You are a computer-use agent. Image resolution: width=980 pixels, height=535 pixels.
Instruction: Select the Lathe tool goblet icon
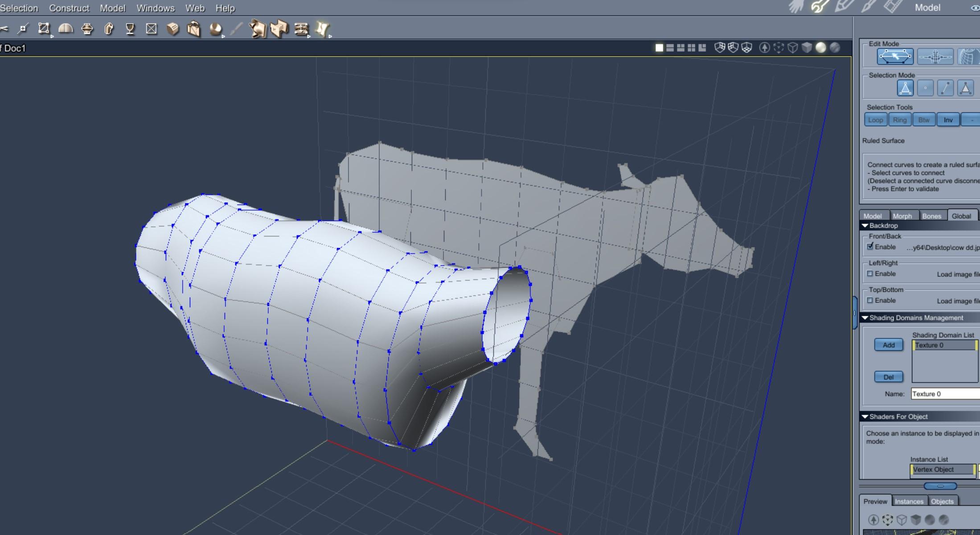pos(130,29)
